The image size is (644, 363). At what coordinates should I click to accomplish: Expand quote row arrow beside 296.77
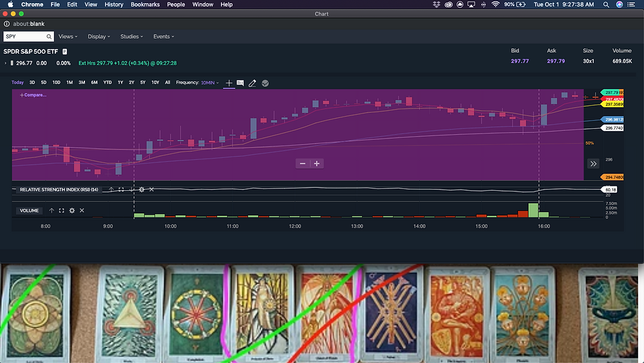point(5,63)
